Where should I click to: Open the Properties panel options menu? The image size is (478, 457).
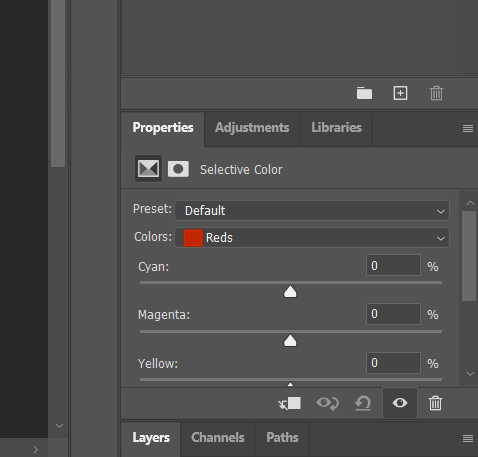pos(468,128)
